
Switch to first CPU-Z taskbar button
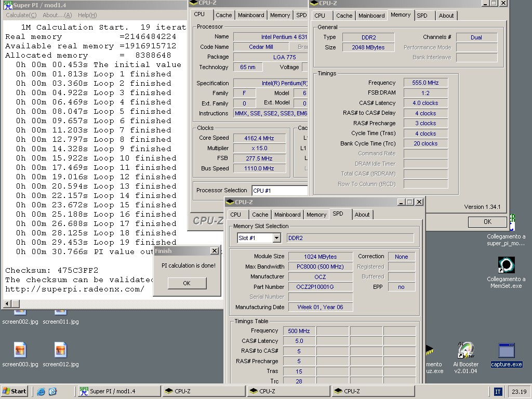204,391
